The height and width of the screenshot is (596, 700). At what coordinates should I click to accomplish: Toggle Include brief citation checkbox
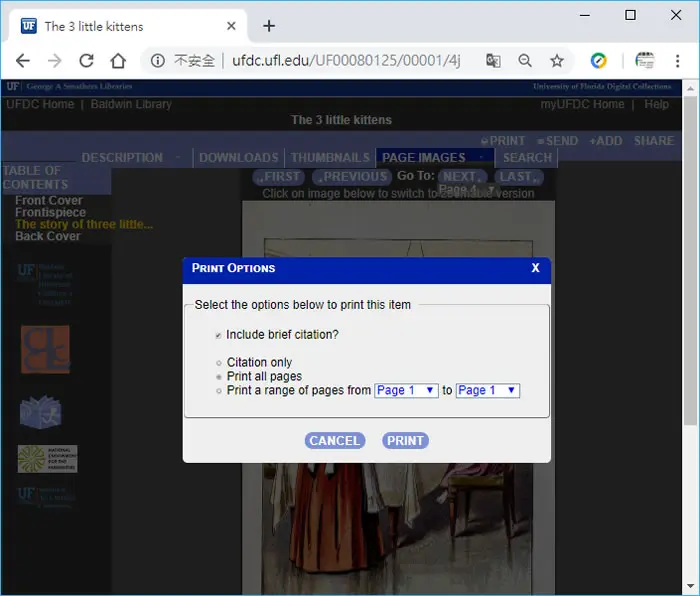(218, 335)
